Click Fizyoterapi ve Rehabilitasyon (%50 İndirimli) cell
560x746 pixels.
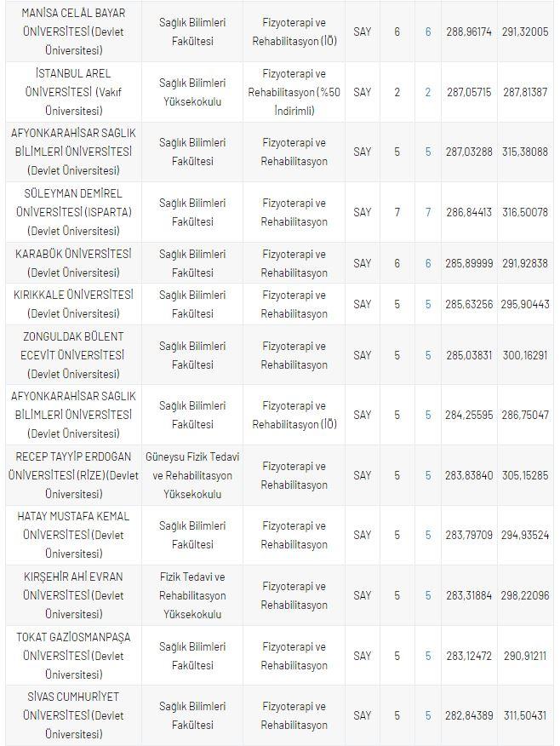pos(294,92)
